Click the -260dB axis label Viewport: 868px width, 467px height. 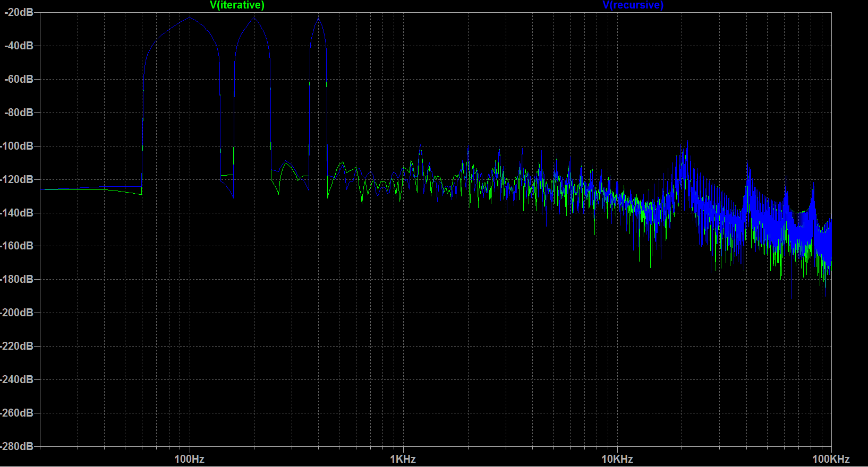[x=16, y=413]
